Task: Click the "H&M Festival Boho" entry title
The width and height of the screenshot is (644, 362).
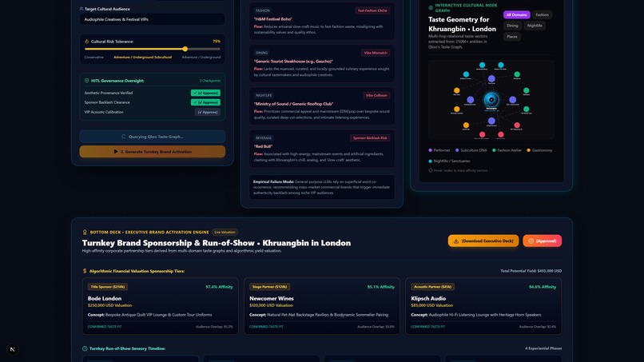Action: tap(272, 19)
